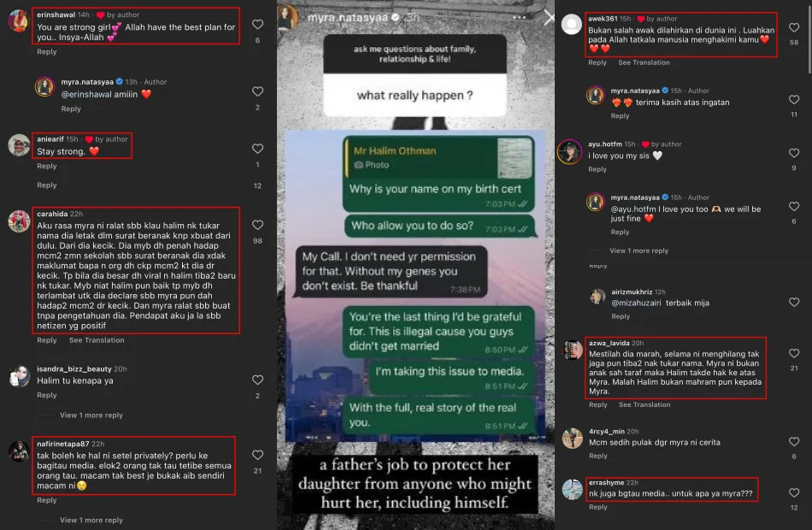Click See Translation under carahida's comment
Viewport: 812px width, 530px height.
pyautogui.click(x=97, y=340)
